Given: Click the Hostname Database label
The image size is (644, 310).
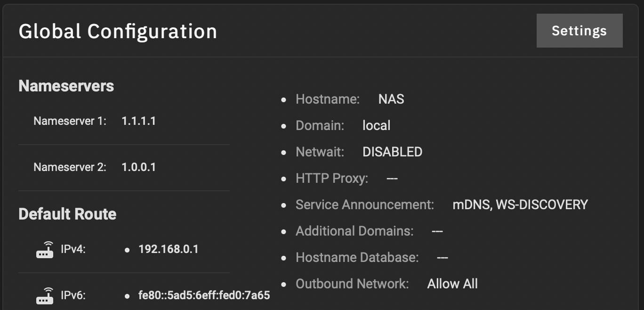Looking at the screenshot, I should click(357, 258).
